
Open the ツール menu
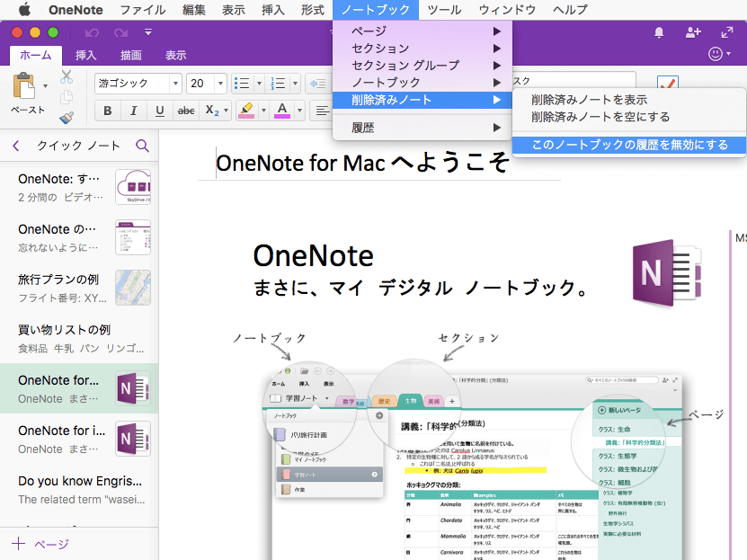[x=444, y=10]
